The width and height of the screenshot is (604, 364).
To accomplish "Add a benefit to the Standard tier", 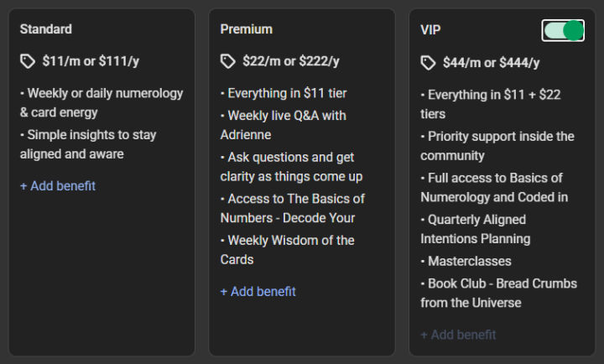I will point(58,186).
